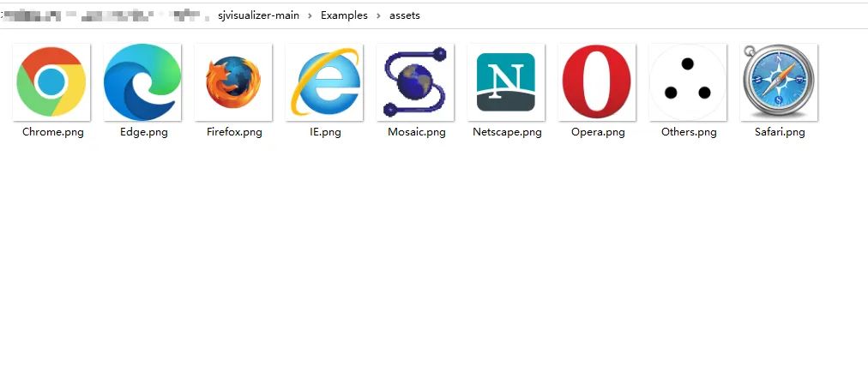
Task: Select the Internet Explorer logo thumbnail
Action: [324, 81]
